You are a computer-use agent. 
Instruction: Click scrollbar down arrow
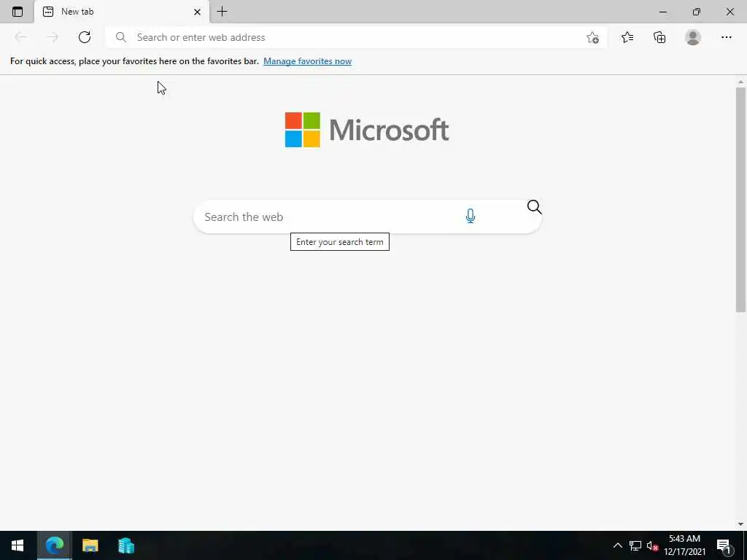(x=740, y=524)
